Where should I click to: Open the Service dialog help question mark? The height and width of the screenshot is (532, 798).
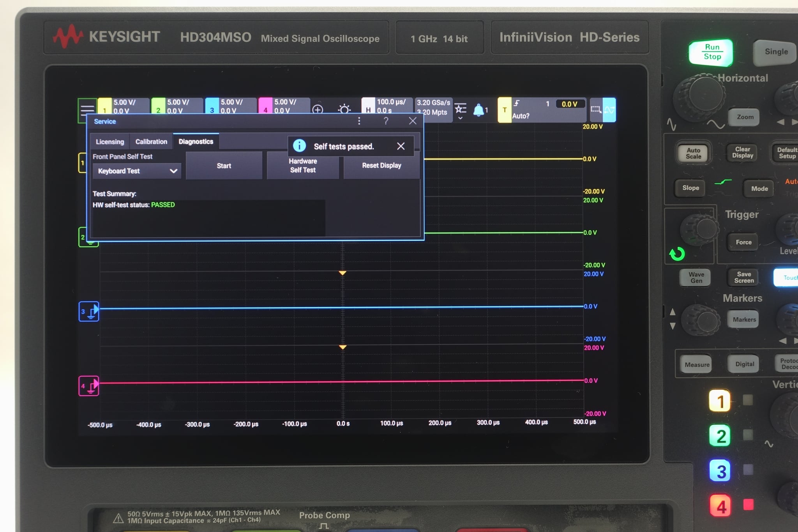(x=386, y=121)
